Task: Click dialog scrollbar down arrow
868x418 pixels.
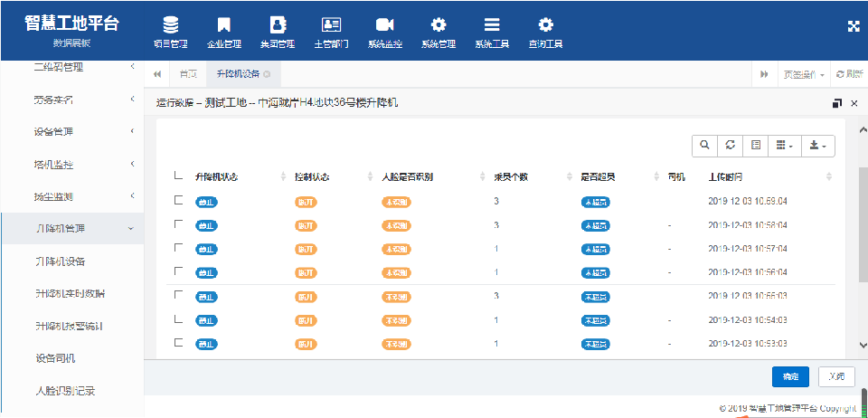Action: click(x=862, y=345)
